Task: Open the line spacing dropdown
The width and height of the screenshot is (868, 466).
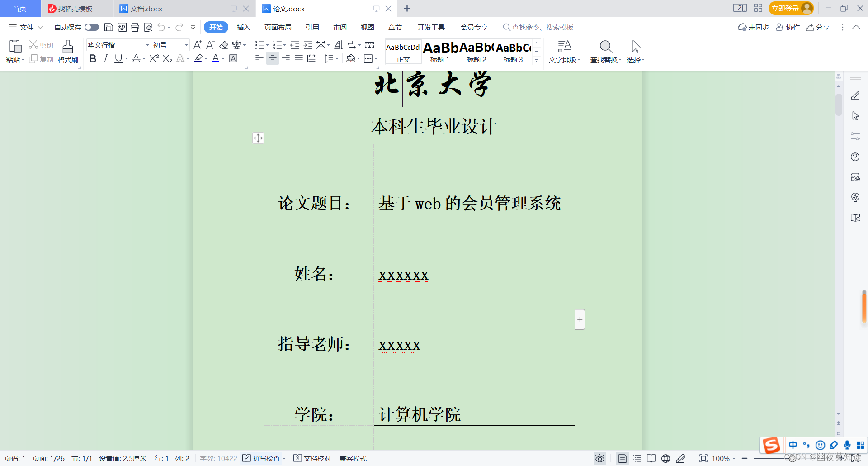Action: point(337,59)
